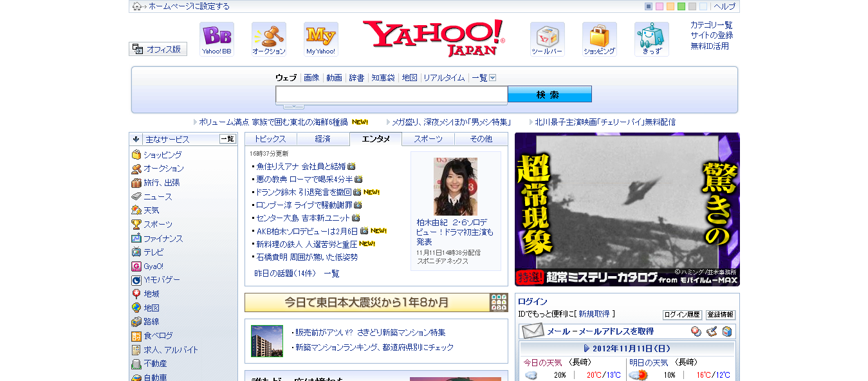Click the 一覧 button in 主なサービス header
This screenshot has height=381, width=868.
tap(228, 138)
